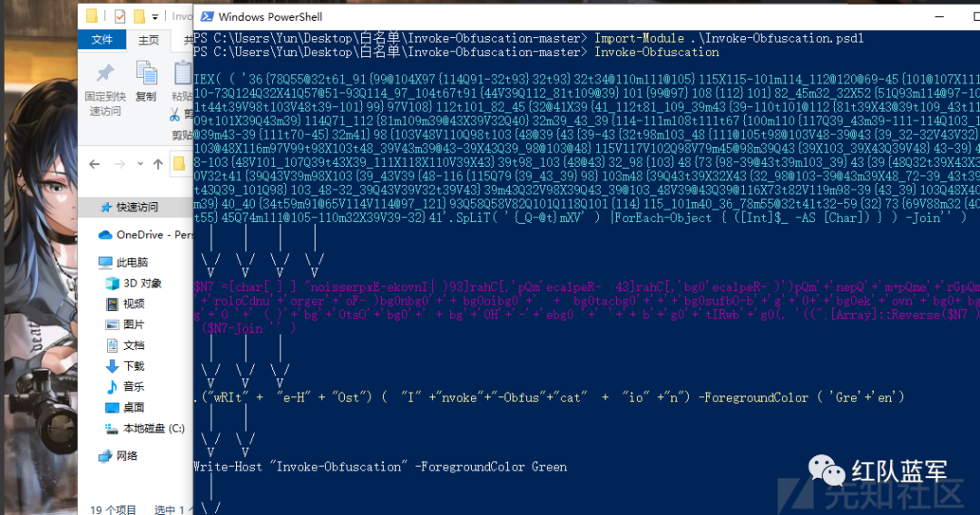Go up one folder level
Screen dimensions: 980x515
[x=158, y=164]
